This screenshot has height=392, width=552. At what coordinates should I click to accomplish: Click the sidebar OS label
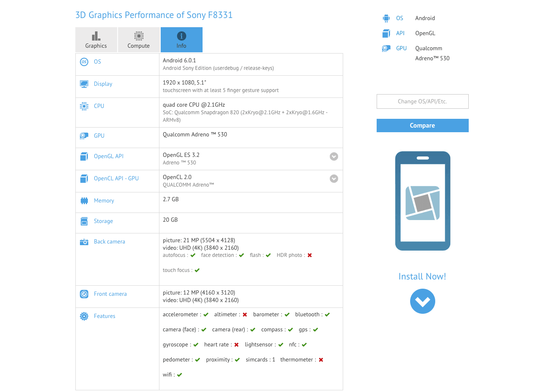click(x=400, y=18)
